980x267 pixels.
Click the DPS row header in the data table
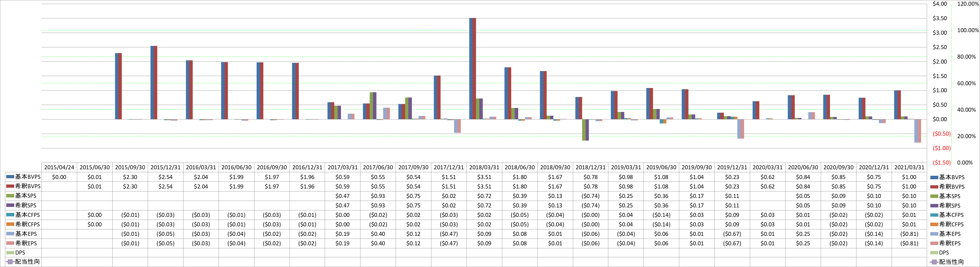23,253
